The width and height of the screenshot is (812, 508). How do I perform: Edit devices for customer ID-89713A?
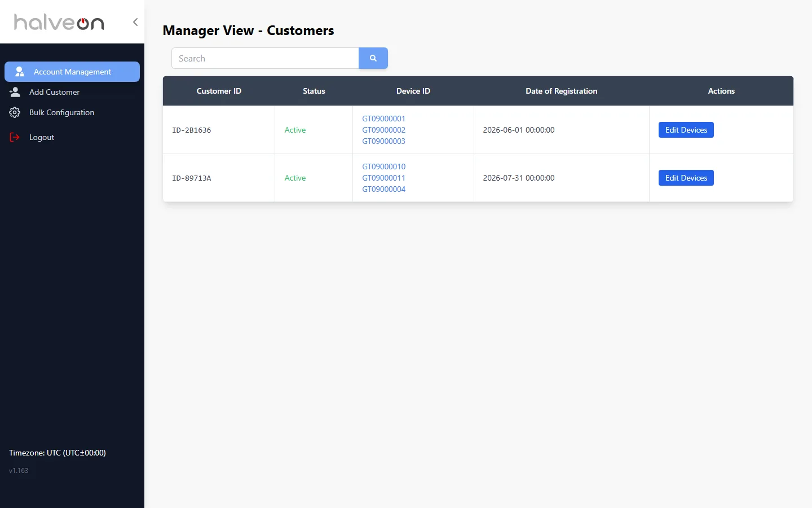tap(686, 178)
